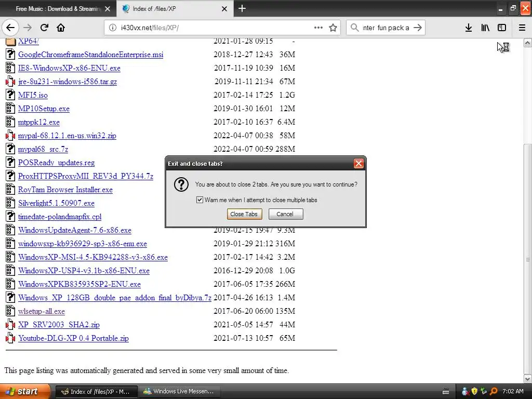
Task: Switch to Index of /files/XP taskbar item
Action: 96,392
